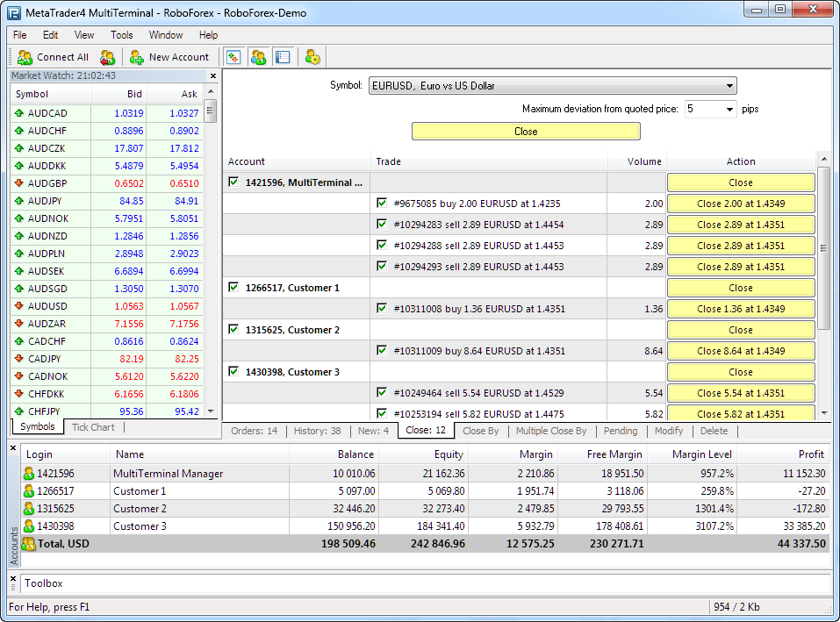Toggle the Toolbox window toolbar icon
The image size is (840, 622).
[x=282, y=57]
